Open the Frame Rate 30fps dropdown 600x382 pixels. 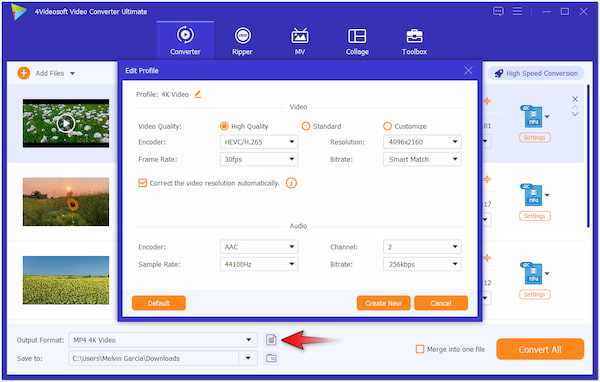tap(259, 159)
